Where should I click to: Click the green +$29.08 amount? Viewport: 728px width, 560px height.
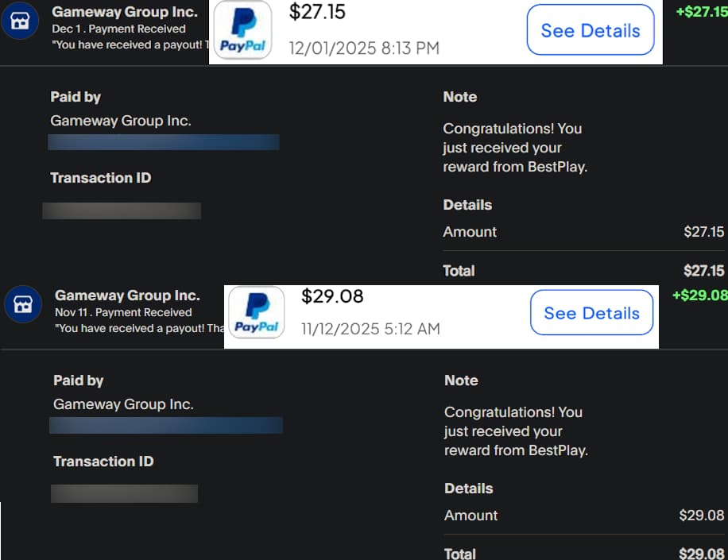(699, 295)
